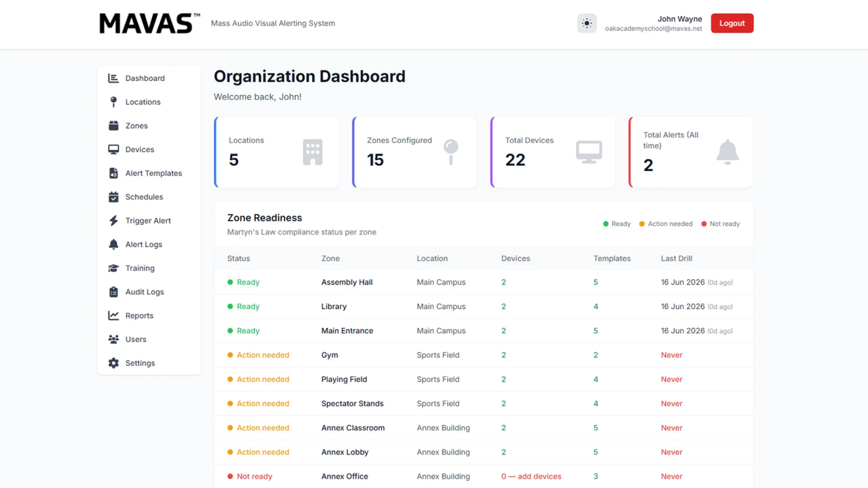Click the Spectator Stands zone name

click(x=353, y=404)
